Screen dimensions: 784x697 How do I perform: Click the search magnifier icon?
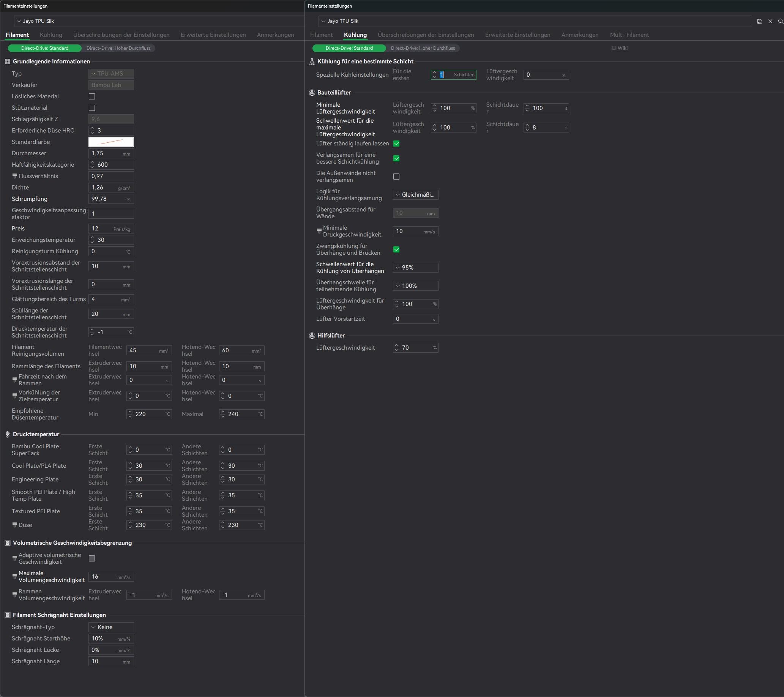click(x=780, y=22)
